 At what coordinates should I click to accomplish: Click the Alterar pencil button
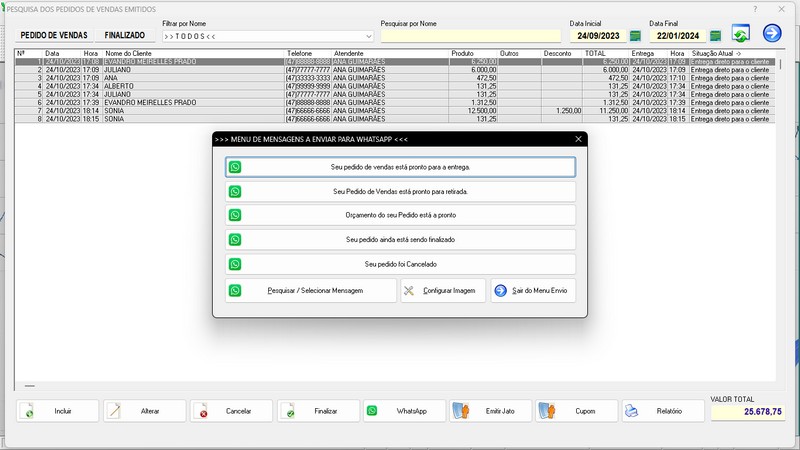144,411
